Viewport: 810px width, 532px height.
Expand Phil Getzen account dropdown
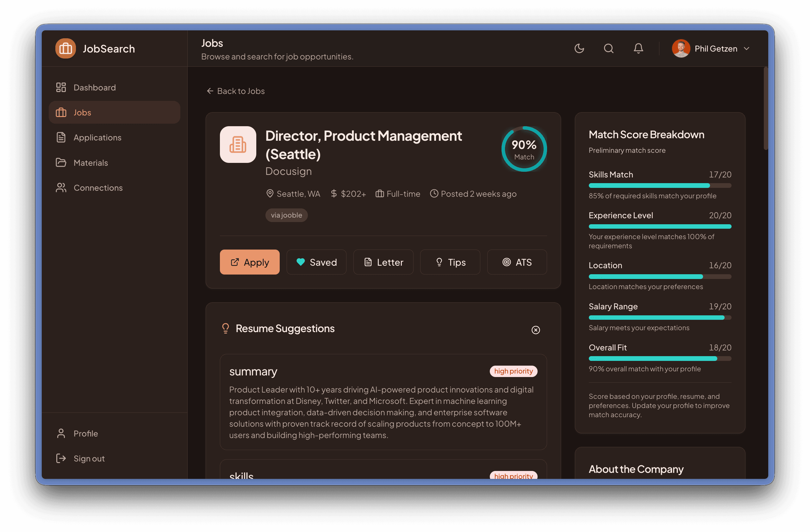746,49
